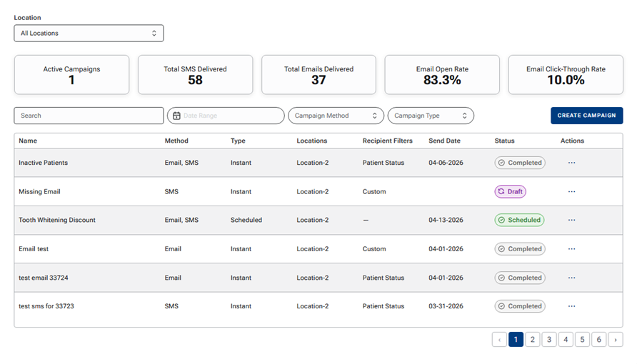This screenshot has width=637, height=364.
Task: Click into the Search input field
Action: click(89, 116)
